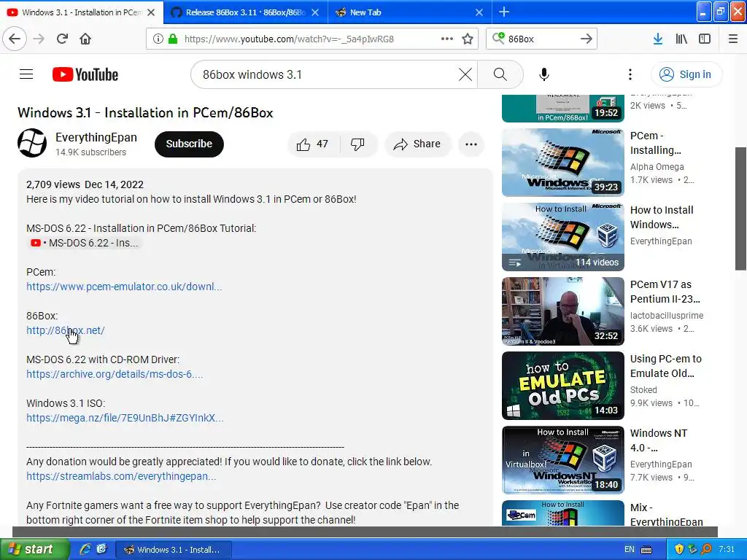
Task: Open the browser home page
Action: pyautogui.click(x=85, y=39)
